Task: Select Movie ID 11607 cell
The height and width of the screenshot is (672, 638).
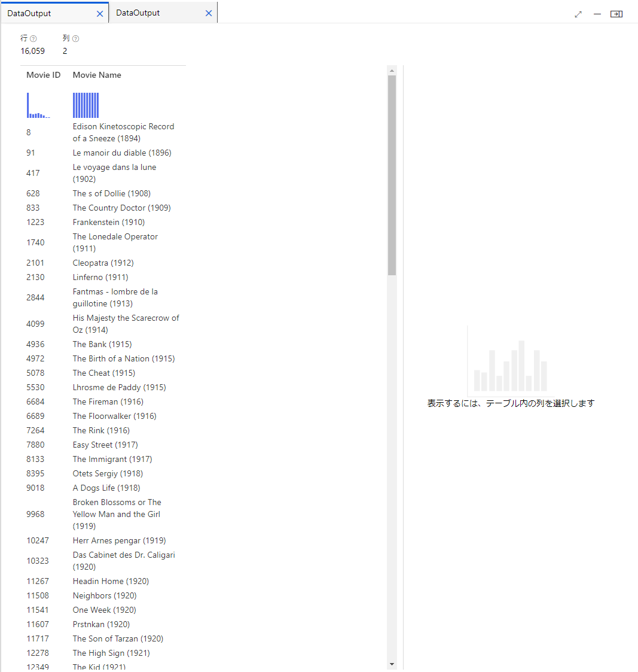Action: click(x=38, y=625)
